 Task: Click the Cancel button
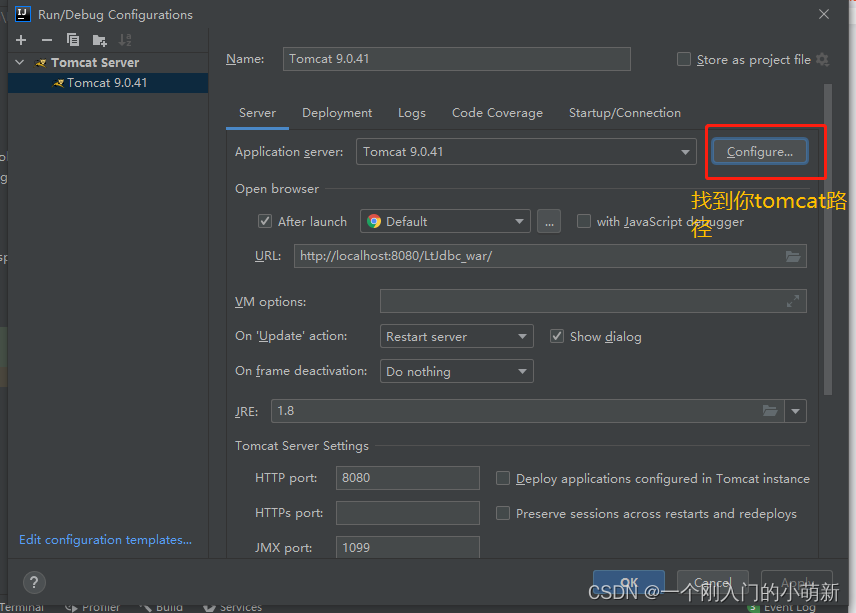coord(712,582)
